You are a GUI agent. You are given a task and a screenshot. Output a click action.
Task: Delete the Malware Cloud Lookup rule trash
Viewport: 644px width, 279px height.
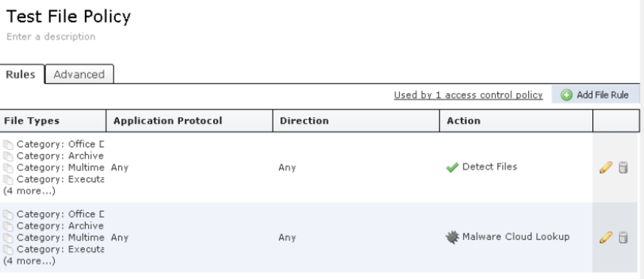pyautogui.click(x=623, y=238)
